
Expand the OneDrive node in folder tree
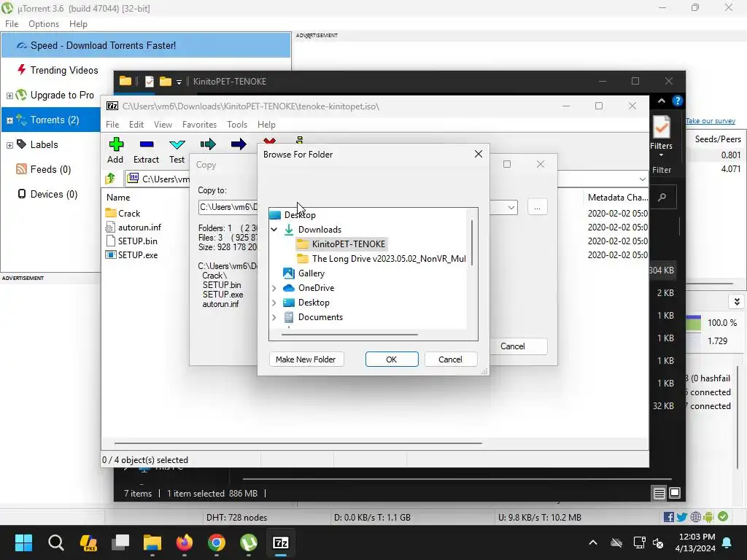tap(274, 288)
